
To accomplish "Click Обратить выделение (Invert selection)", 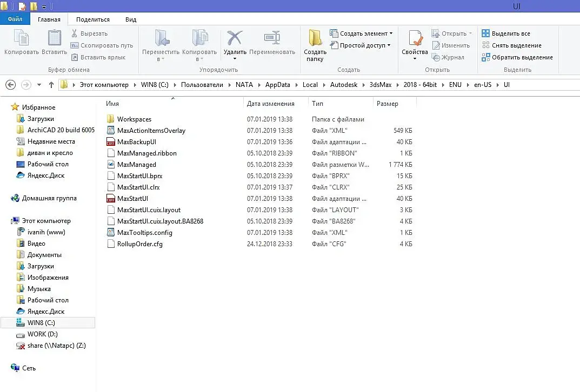I will pyautogui.click(x=517, y=57).
